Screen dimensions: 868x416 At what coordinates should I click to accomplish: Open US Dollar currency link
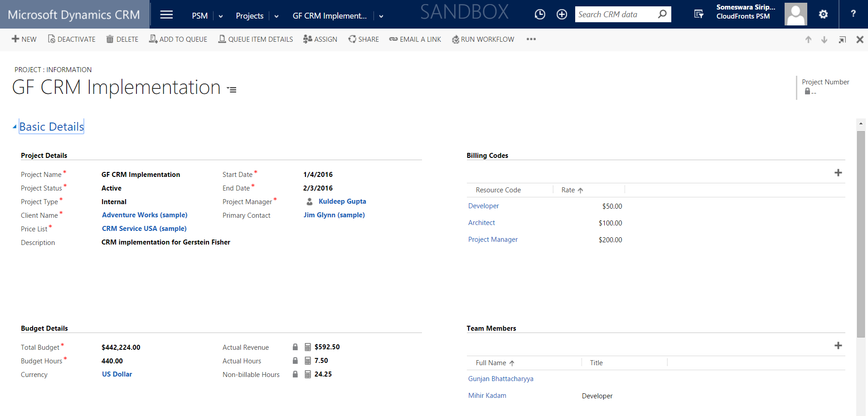pos(117,374)
